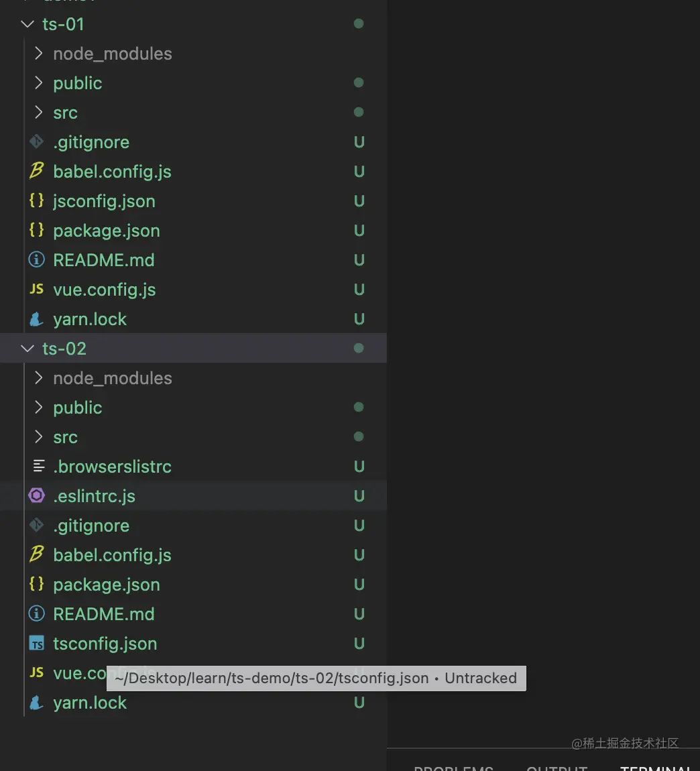Click the TS icon of tsconfig.json
Screen dimensions: 700x771
click(36, 644)
